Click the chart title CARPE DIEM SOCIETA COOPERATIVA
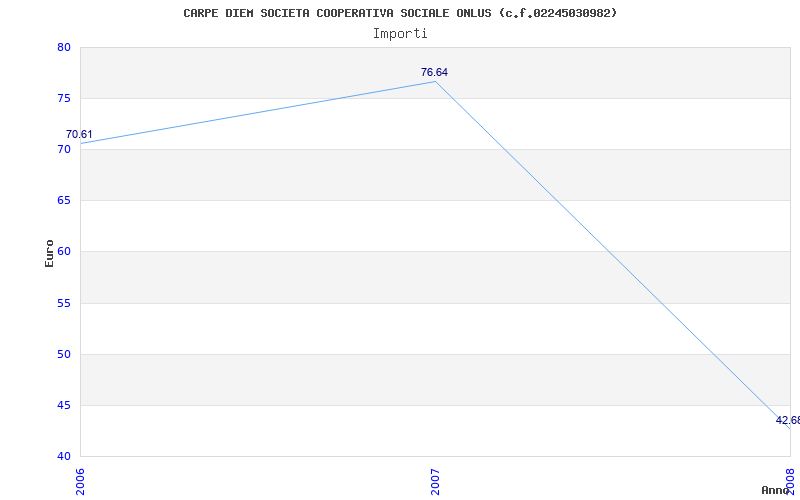 pyautogui.click(x=400, y=13)
